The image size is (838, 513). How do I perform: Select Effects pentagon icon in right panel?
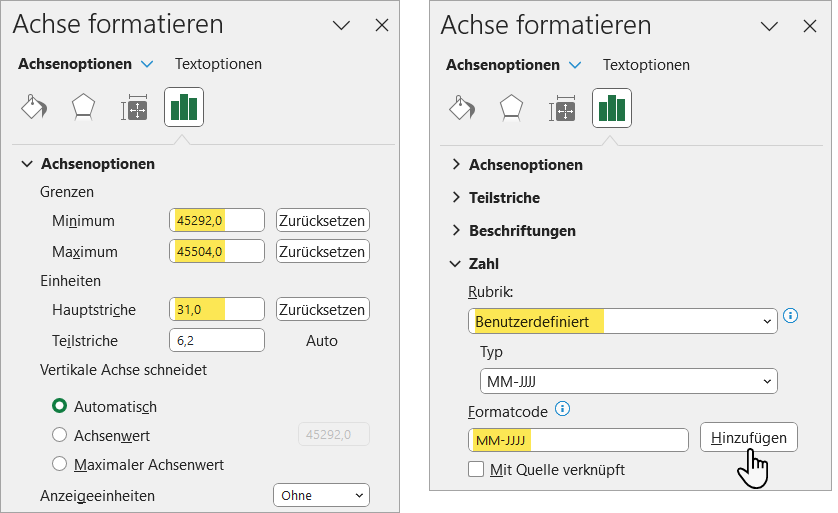(512, 108)
